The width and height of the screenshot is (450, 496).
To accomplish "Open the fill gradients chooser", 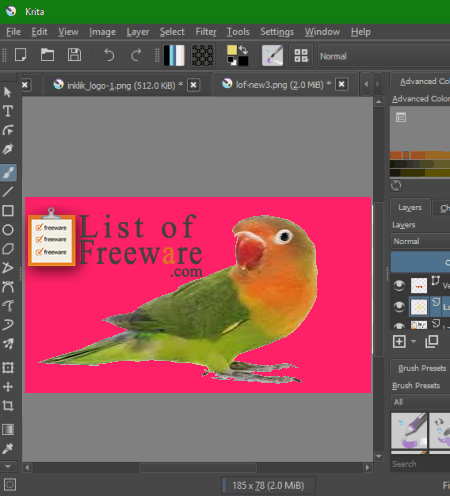I will click(x=174, y=55).
